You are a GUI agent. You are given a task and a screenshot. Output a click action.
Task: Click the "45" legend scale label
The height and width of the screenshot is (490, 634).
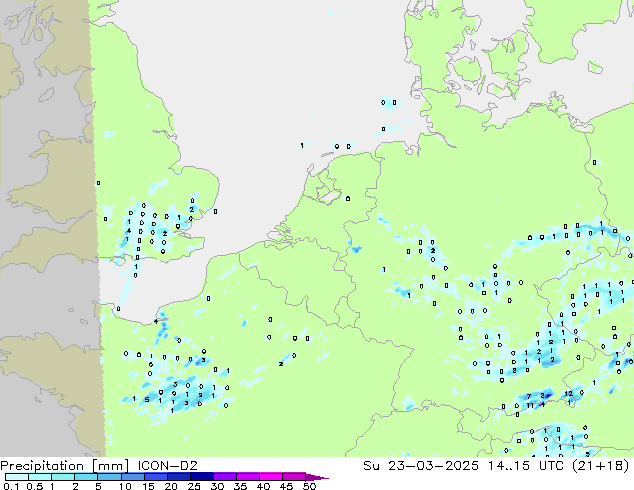[x=286, y=486]
